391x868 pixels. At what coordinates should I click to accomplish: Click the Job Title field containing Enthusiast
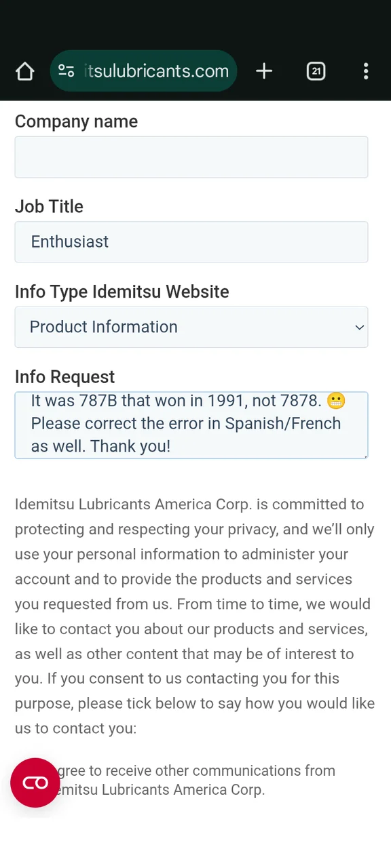(x=191, y=242)
